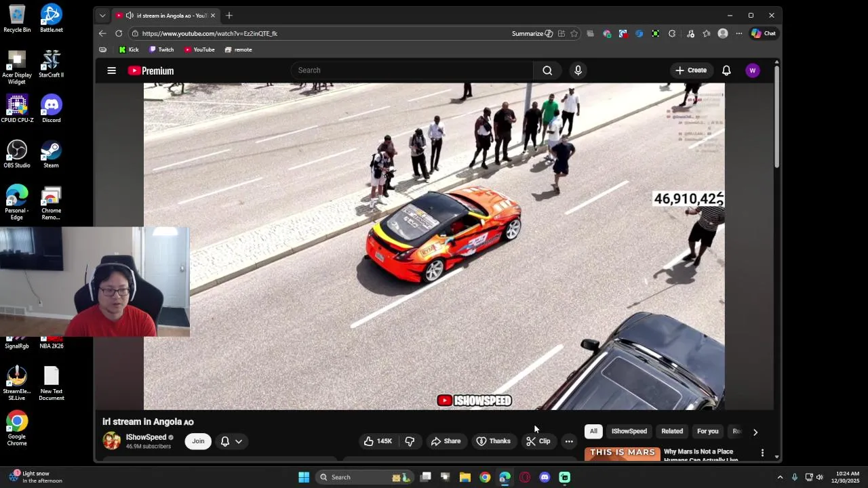
Task: Refresh the browser page
Action: [x=119, y=33]
